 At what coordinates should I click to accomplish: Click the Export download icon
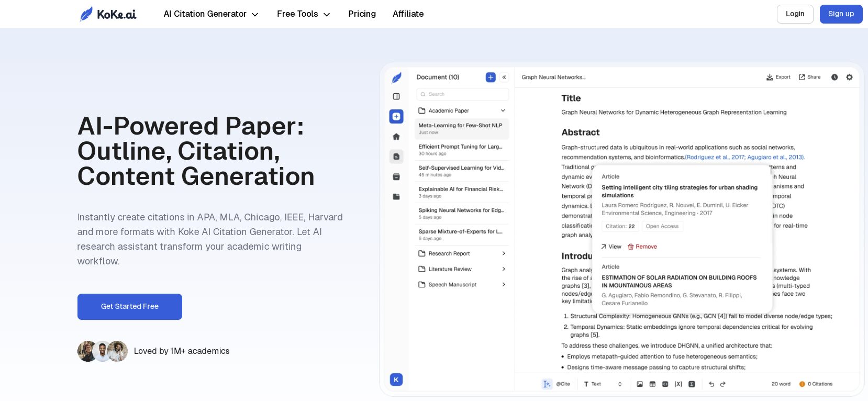pyautogui.click(x=770, y=77)
